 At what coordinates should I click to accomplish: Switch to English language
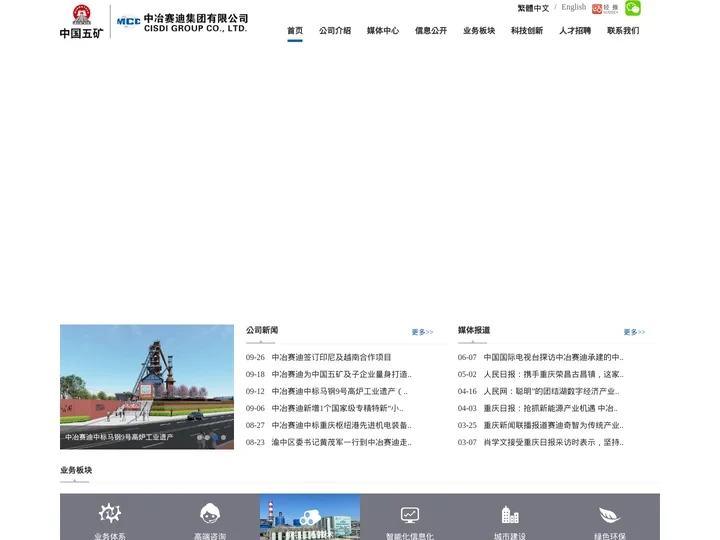tap(574, 7)
